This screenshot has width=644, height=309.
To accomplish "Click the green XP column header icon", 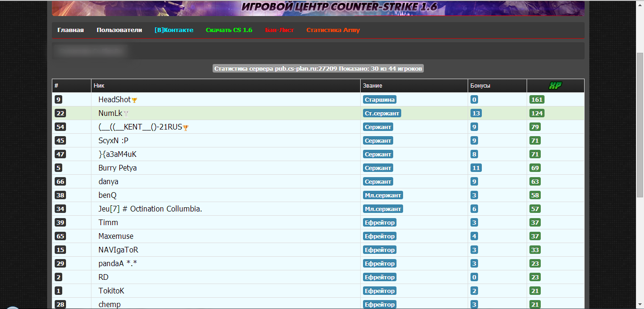I will 555,86.
